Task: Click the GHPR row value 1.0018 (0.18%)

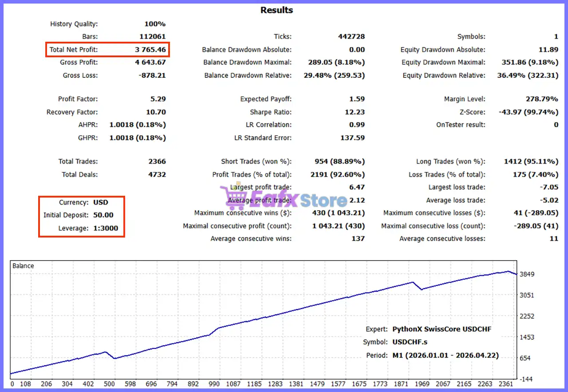Action: (x=138, y=138)
